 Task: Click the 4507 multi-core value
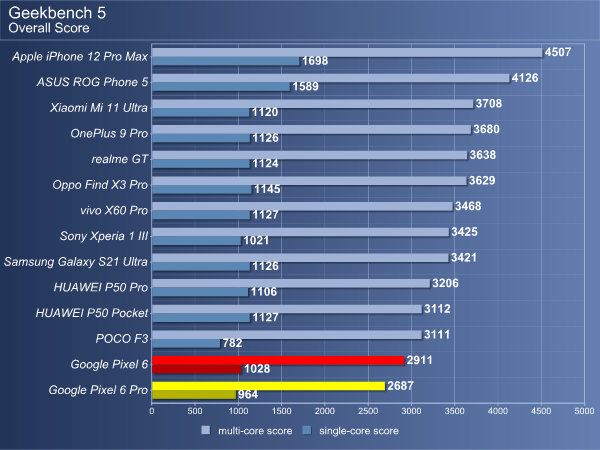pyautogui.click(x=558, y=52)
